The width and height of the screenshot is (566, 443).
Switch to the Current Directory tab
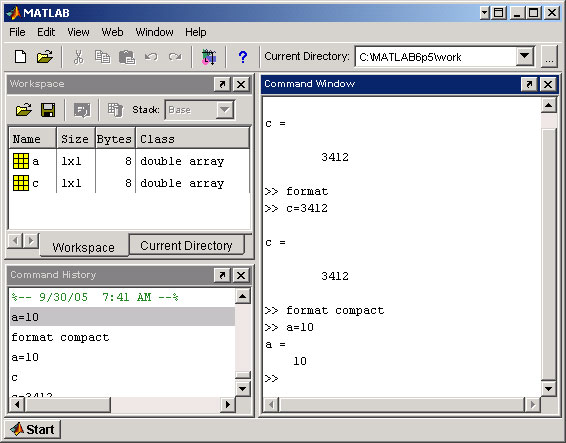click(186, 246)
